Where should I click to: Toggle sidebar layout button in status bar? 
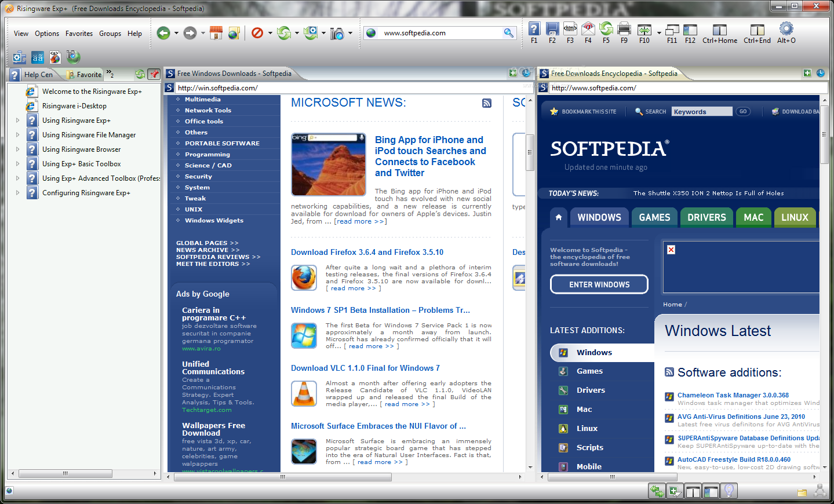pyautogui.click(x=711, y=491)
